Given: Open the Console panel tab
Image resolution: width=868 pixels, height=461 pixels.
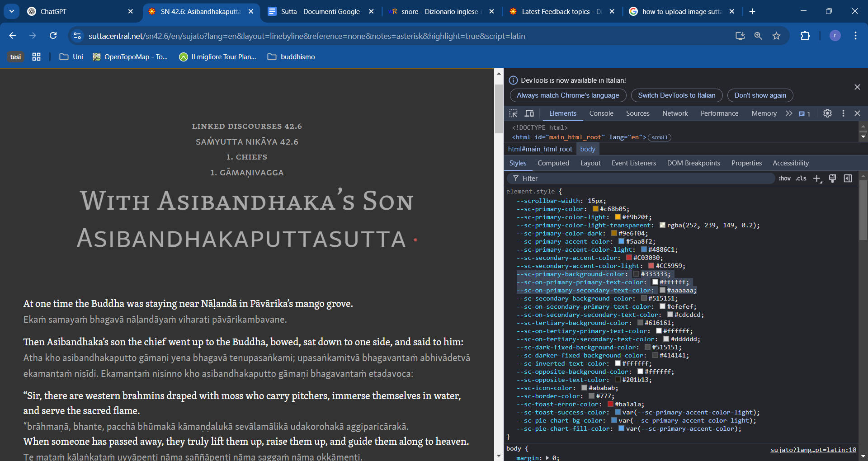Looking at the screenshot, I should point(601,113).
